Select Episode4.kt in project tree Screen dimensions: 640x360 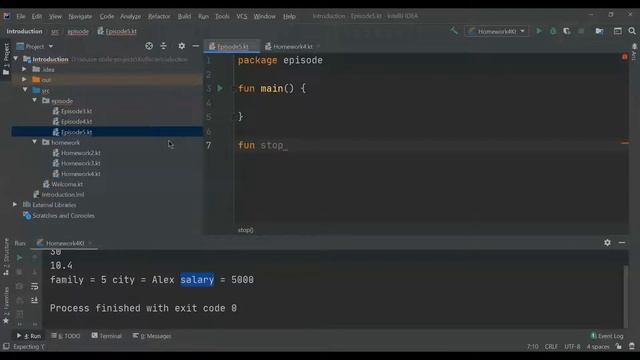tap(76, 121)
